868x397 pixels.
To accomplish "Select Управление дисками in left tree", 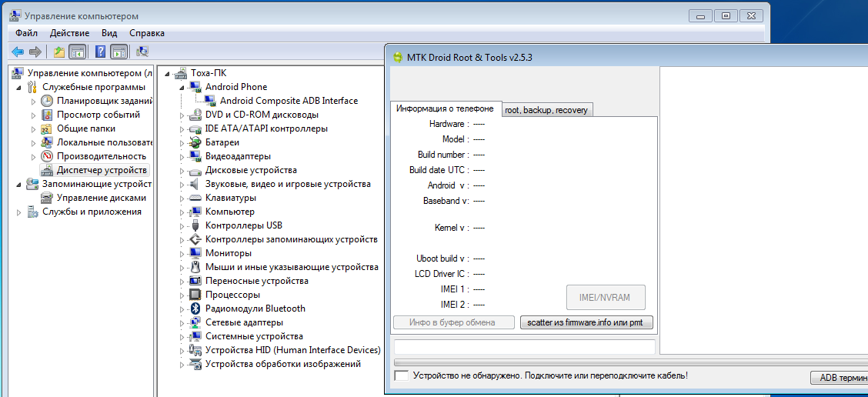I will tap(101, 198).
